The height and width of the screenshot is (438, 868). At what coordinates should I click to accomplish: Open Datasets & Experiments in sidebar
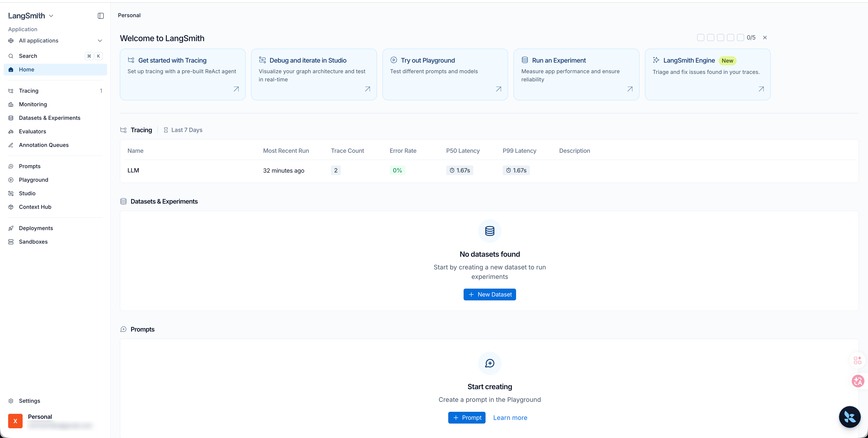(55, 118)
